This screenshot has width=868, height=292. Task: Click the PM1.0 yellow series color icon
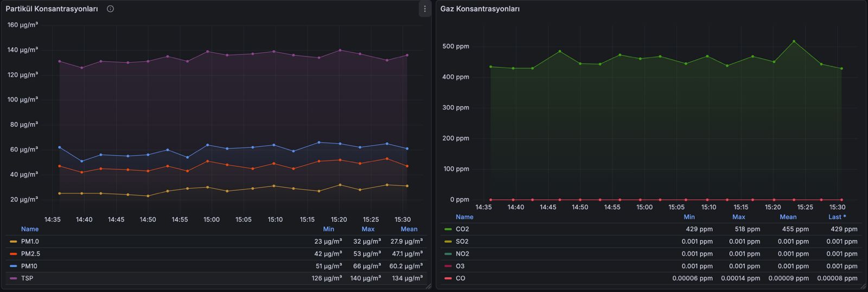tap(14, 242)
